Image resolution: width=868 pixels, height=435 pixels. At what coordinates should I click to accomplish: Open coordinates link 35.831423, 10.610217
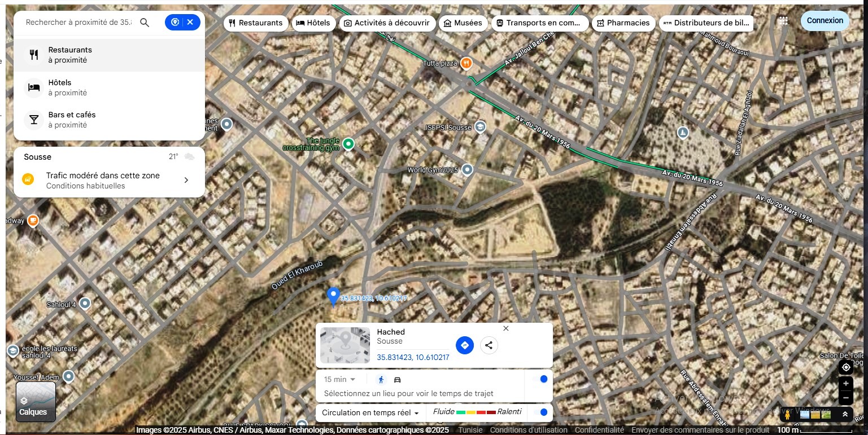413,357
